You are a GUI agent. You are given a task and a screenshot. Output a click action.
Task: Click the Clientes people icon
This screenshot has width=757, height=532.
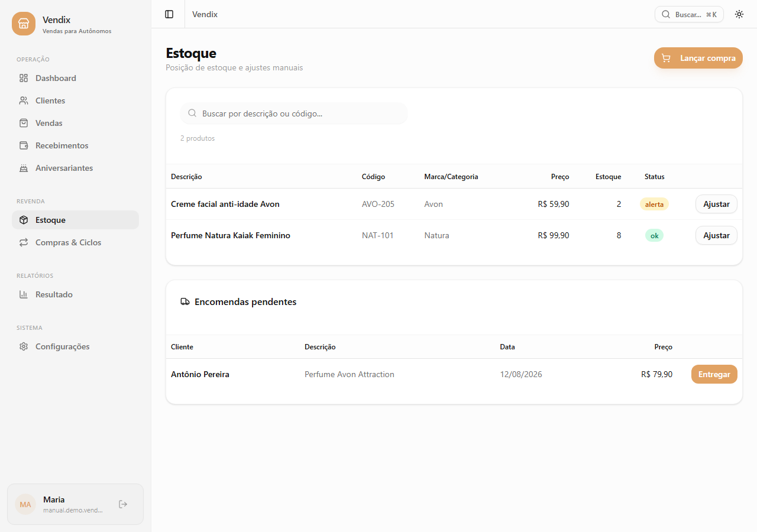pyautogui.click(x=24, y=100)
